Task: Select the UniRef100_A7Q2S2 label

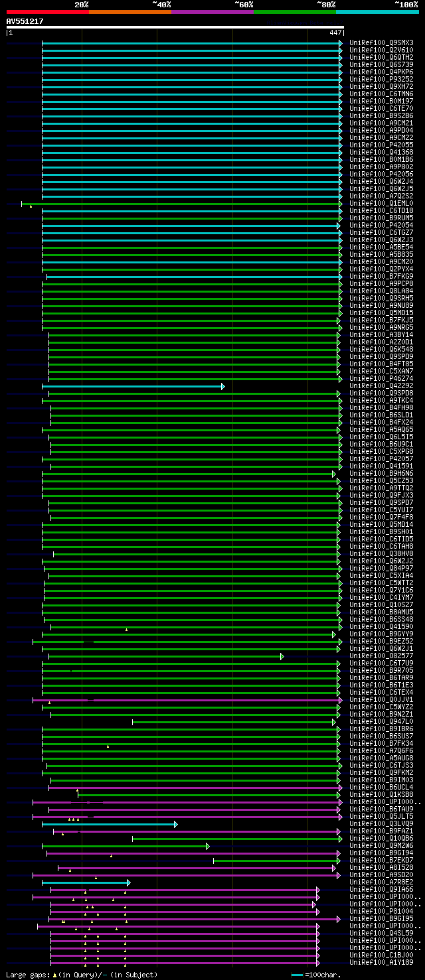Action: click(381, 196)
